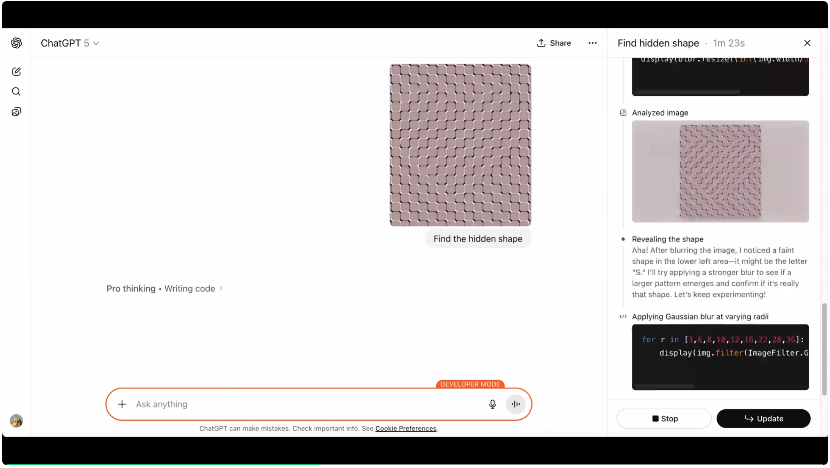Start a new chat from the sidebar

pyautogui.click(x=16, y=72)
